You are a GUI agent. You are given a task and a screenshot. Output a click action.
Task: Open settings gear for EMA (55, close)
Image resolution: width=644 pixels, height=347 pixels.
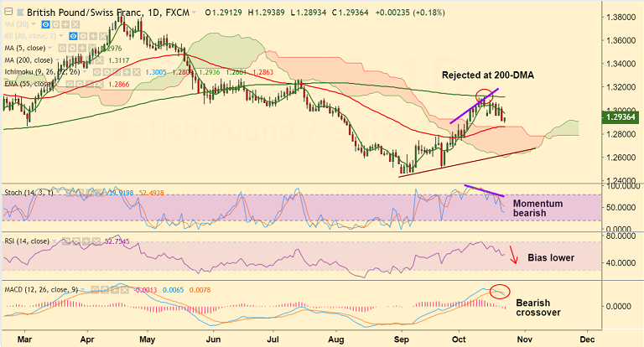tap(80, 84)
